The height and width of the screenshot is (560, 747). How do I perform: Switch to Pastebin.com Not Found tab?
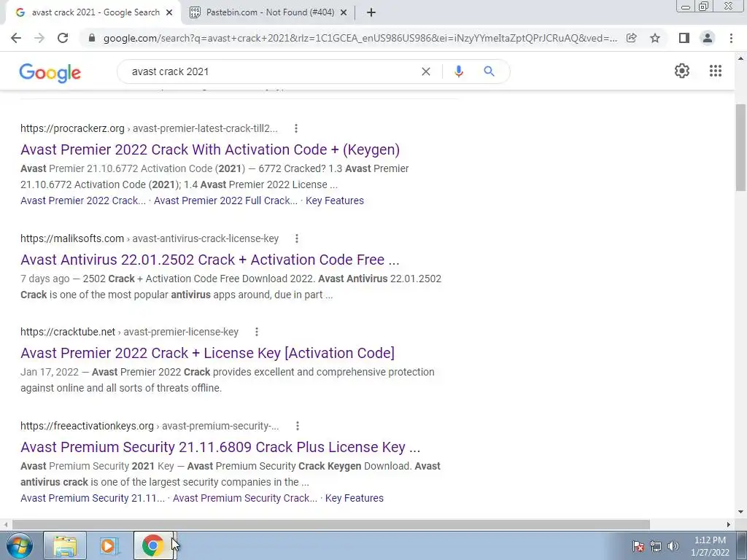click(x=270, y=13)
